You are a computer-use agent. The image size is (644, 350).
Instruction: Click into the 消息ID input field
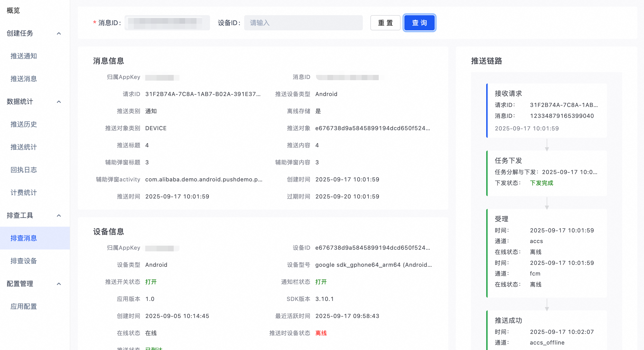point(167,23)
